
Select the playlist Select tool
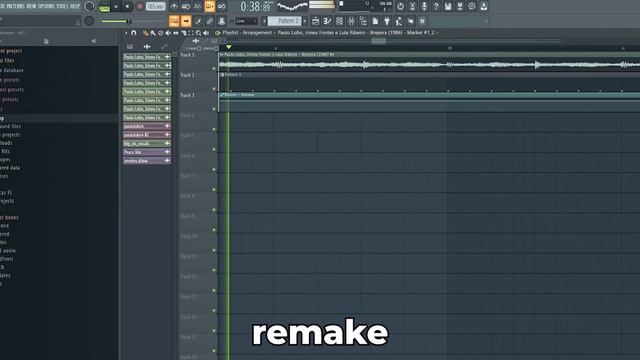pos(191,33)
